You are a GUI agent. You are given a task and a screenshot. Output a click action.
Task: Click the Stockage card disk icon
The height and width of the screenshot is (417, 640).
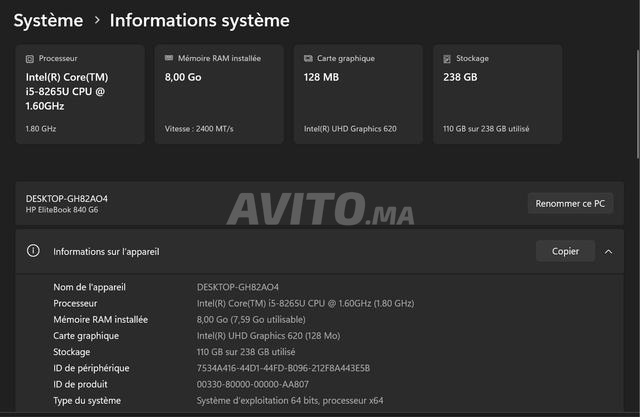(447, 59)
